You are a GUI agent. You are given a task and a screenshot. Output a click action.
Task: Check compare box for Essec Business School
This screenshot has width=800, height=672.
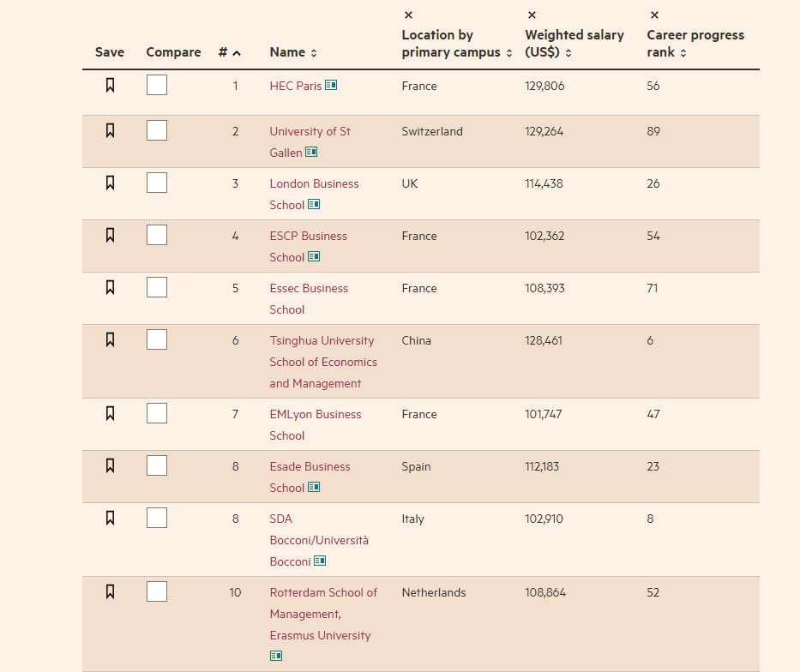pyautogui.click(x=157, y=287)
